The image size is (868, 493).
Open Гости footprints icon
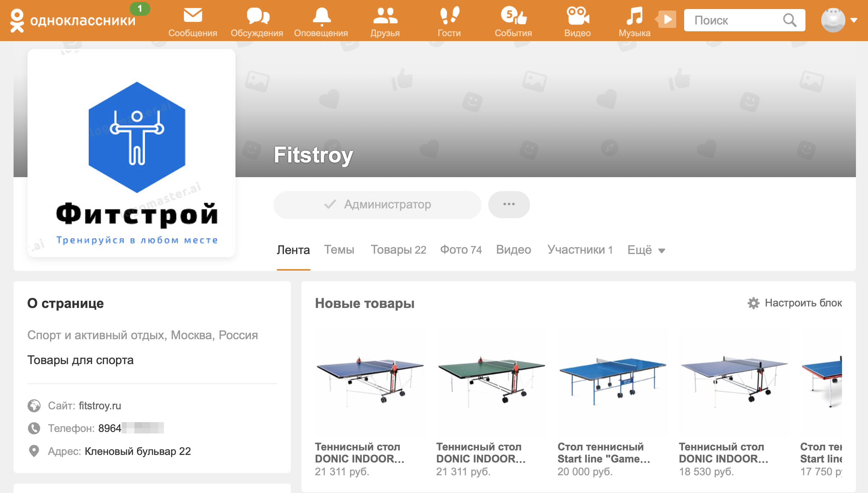click(449, 15)
